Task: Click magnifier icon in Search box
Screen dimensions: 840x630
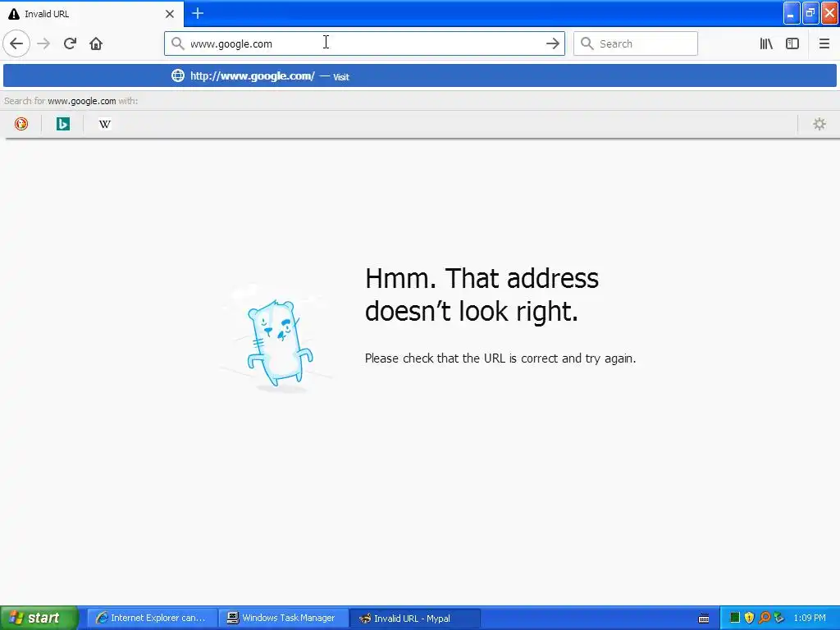Action: tap(587, 43)
